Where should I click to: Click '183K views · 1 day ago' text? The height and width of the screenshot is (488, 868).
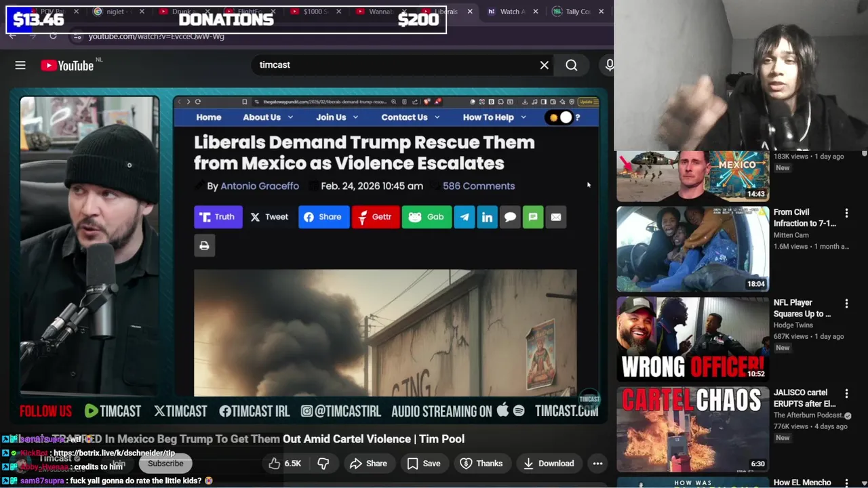click(808, 157)
